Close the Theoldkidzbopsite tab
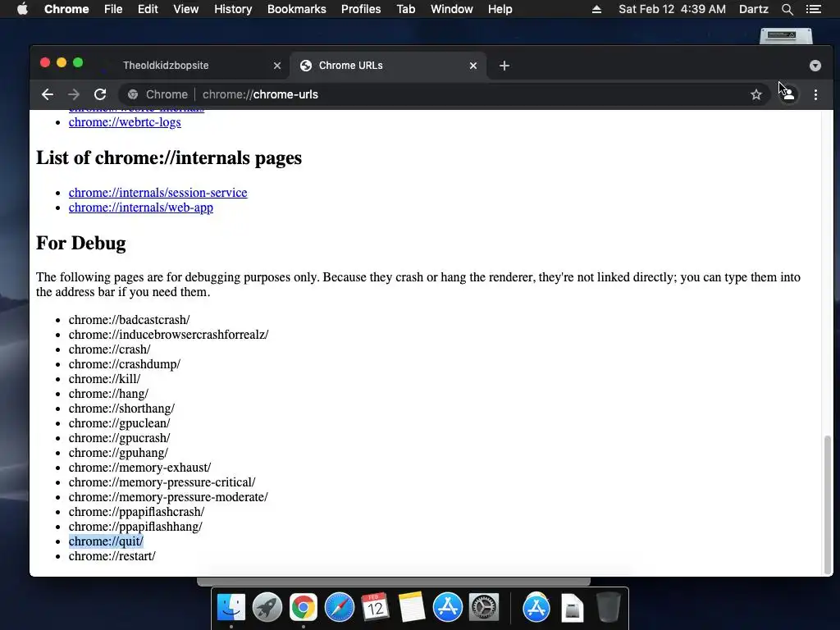Viewport: 840px width, 630px height. click(277, 66)
